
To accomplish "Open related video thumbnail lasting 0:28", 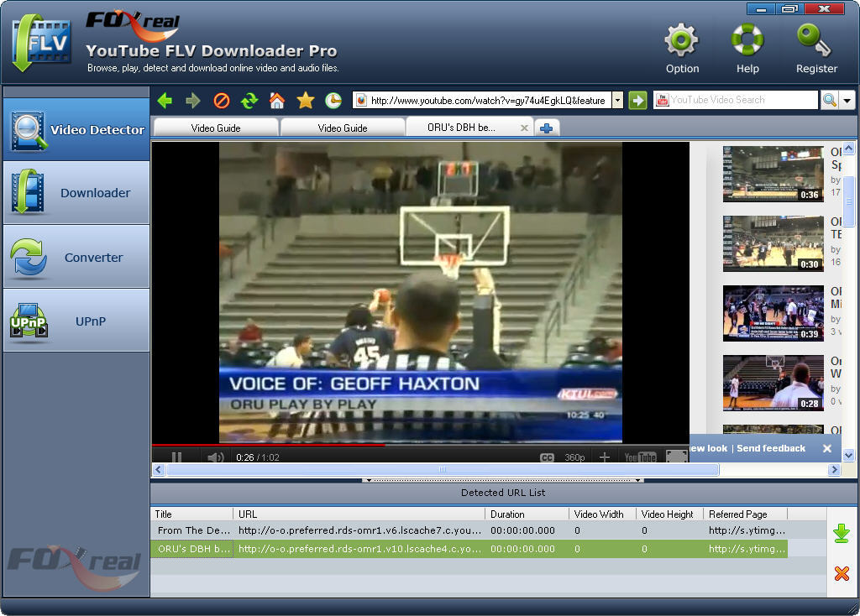I will pos(773,383).
